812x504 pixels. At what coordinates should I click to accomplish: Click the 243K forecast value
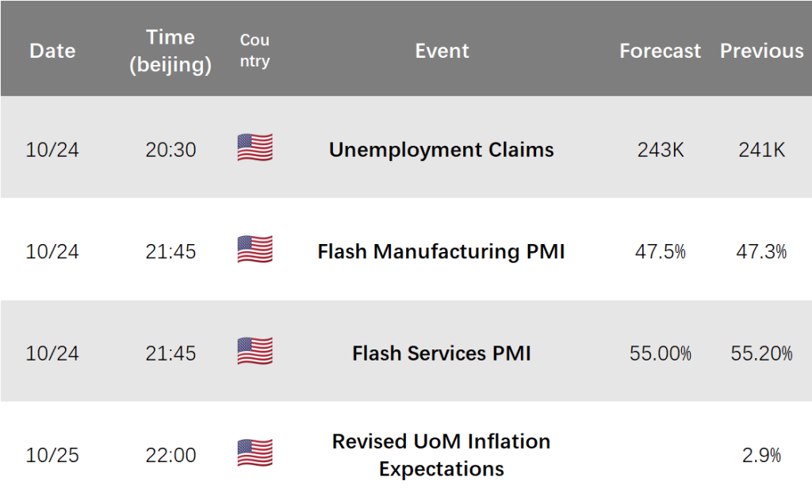coord(661,150)
